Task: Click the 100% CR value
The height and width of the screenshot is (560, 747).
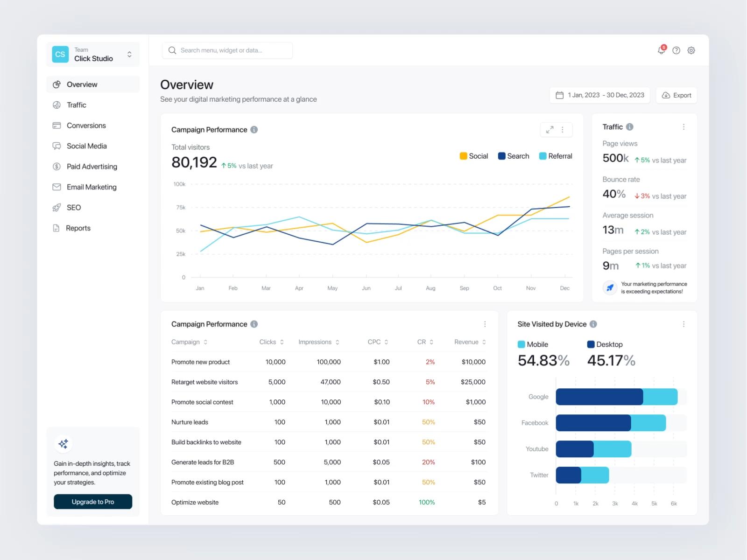Action: click(x=427, y=503)
